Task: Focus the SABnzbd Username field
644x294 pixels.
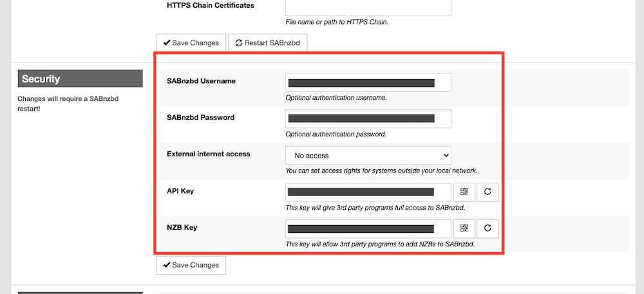Action: coord(368,82)
